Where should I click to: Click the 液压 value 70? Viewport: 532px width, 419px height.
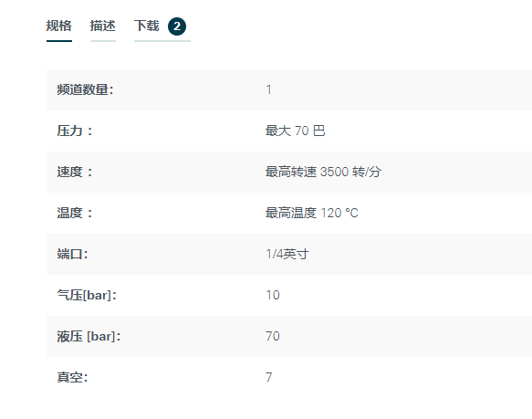click(x=273, y=337)
